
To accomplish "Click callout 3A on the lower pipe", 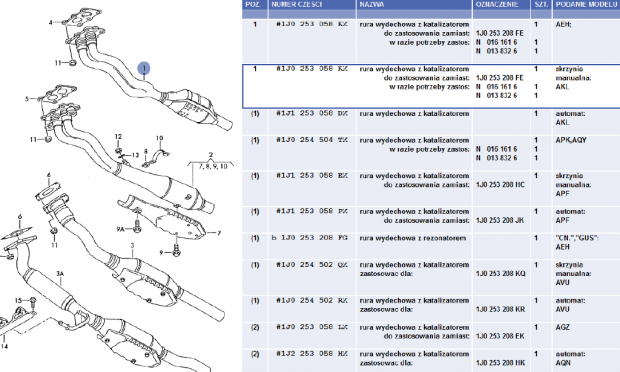I will 60,274.
